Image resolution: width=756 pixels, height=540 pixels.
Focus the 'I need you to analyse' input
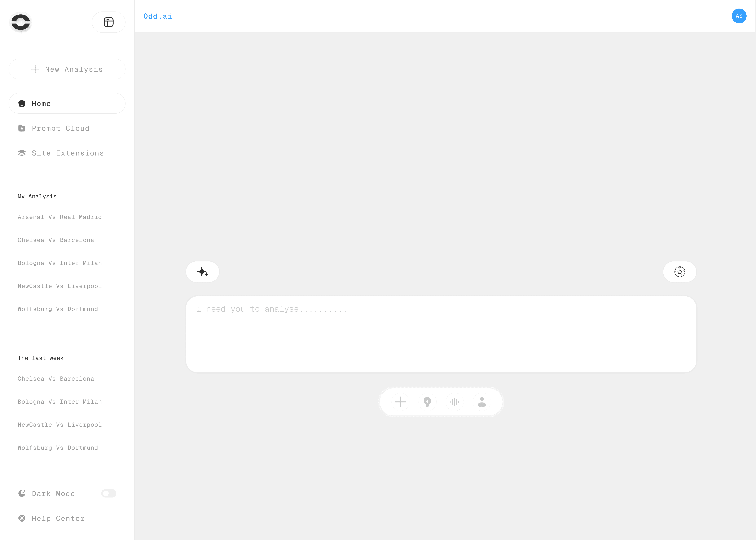tap(441, 334)
